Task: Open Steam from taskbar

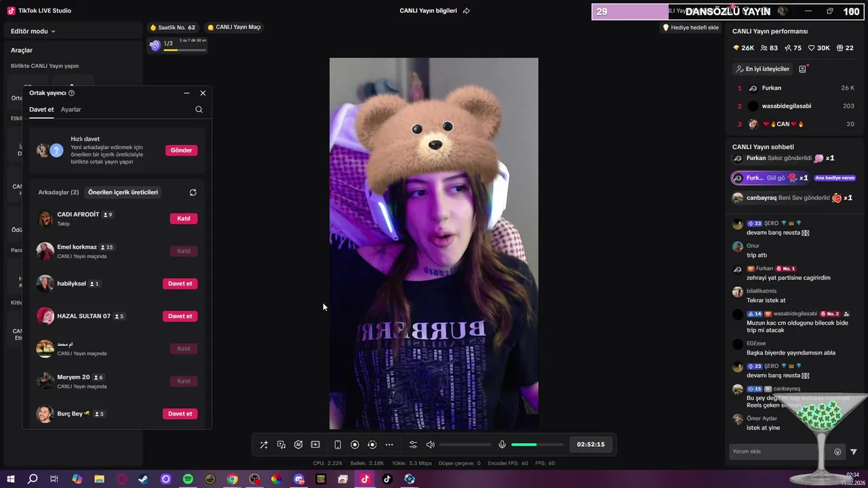Action: click(143, 479)
